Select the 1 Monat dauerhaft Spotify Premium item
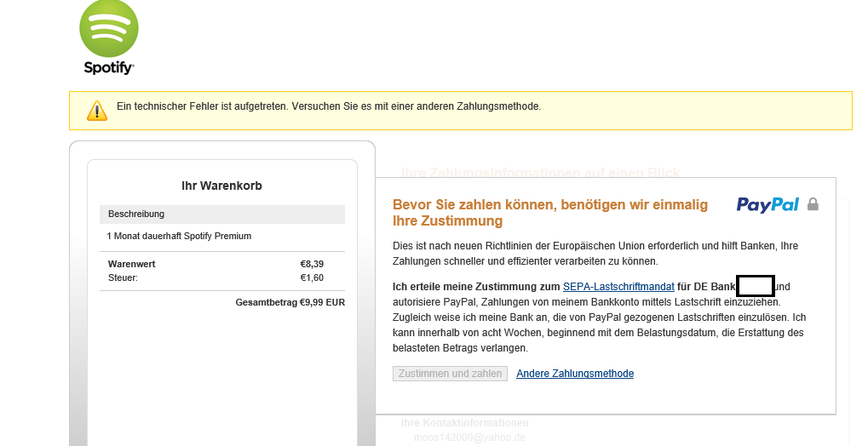This screenshot has height=446, width=868. point(179,237)
